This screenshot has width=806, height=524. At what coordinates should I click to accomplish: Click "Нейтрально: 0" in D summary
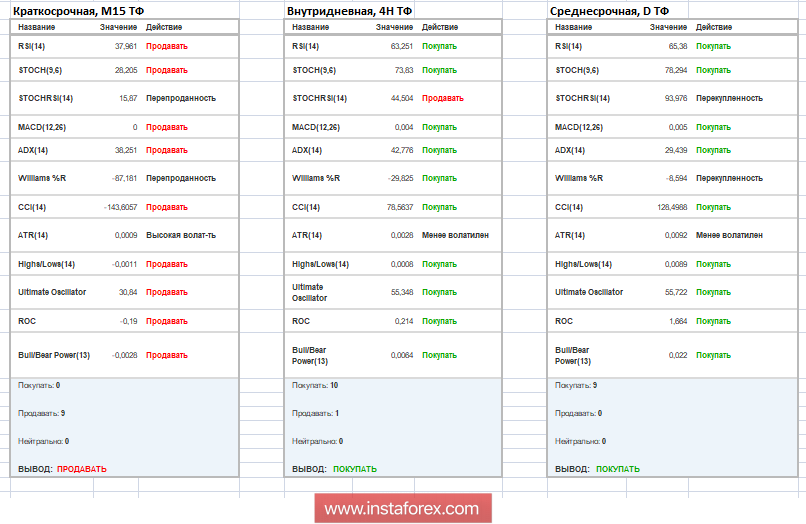[x=581, y=441]
